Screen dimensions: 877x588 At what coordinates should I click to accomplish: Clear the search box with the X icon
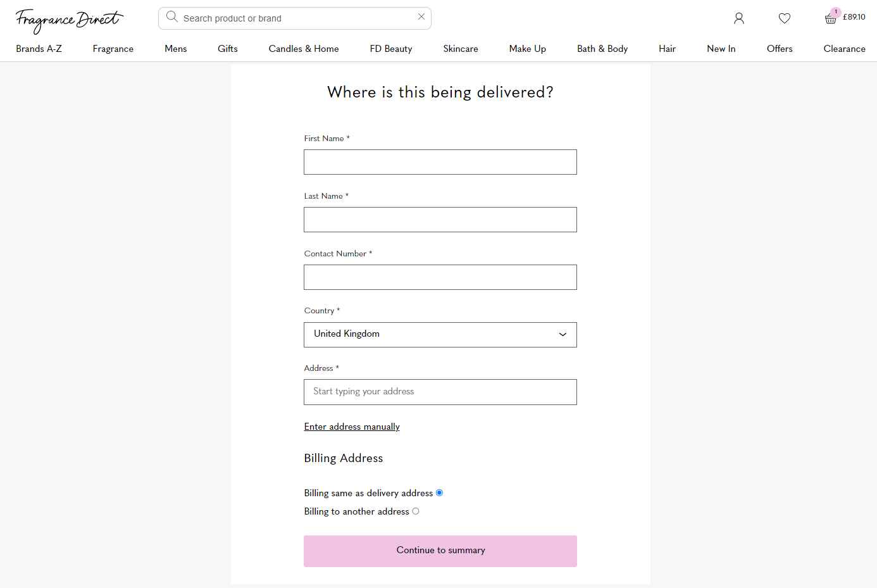[x=421, y=17]
